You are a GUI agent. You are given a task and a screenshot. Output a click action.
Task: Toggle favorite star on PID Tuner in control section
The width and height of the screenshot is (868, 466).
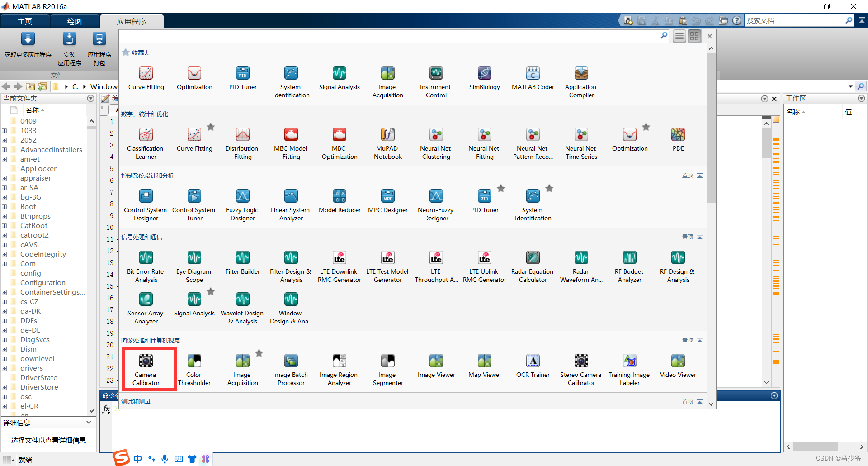(501, 189)
